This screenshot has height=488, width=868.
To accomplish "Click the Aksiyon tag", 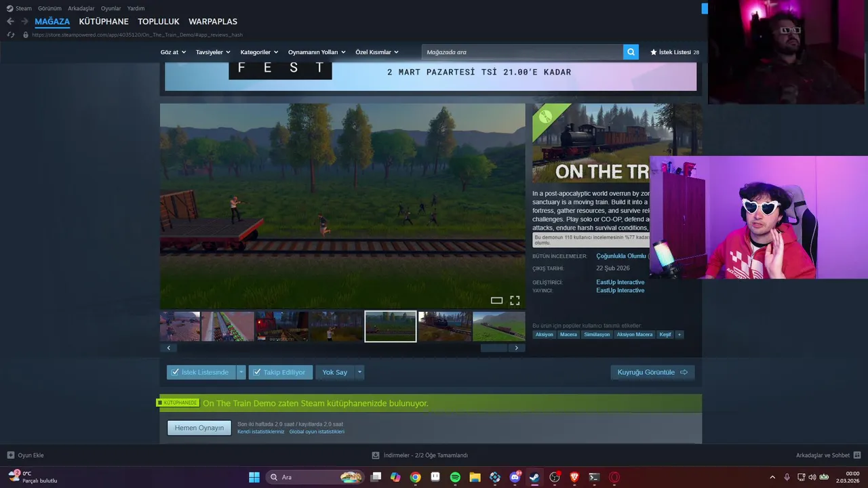I will tap(545, 335).
